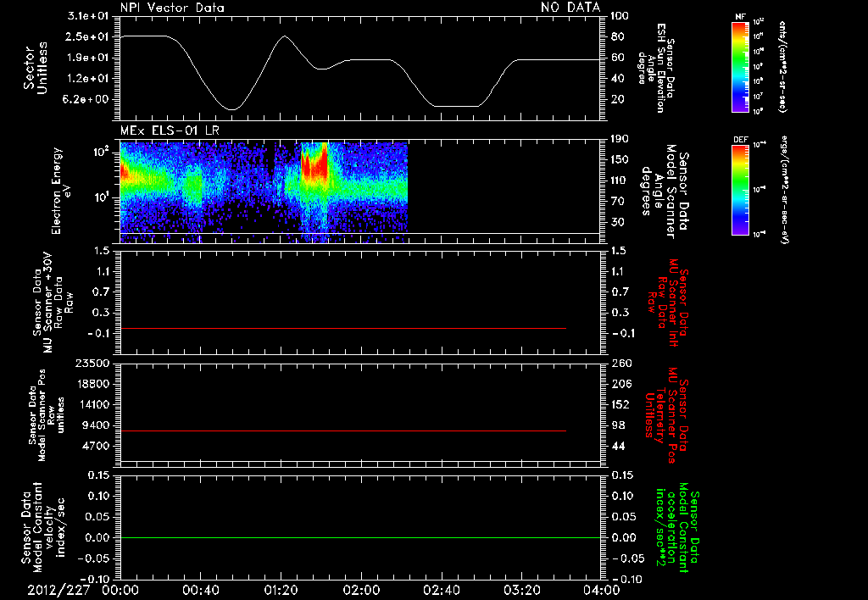The width and height of the screenshot is (868, 600).
Task: Click the green zero velocity line
Action: pyautogui.click(x=359, y=538)
